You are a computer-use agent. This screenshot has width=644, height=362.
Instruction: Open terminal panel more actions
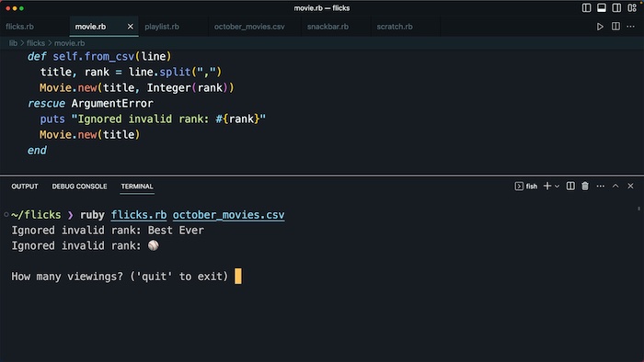(x=601, y=187)
